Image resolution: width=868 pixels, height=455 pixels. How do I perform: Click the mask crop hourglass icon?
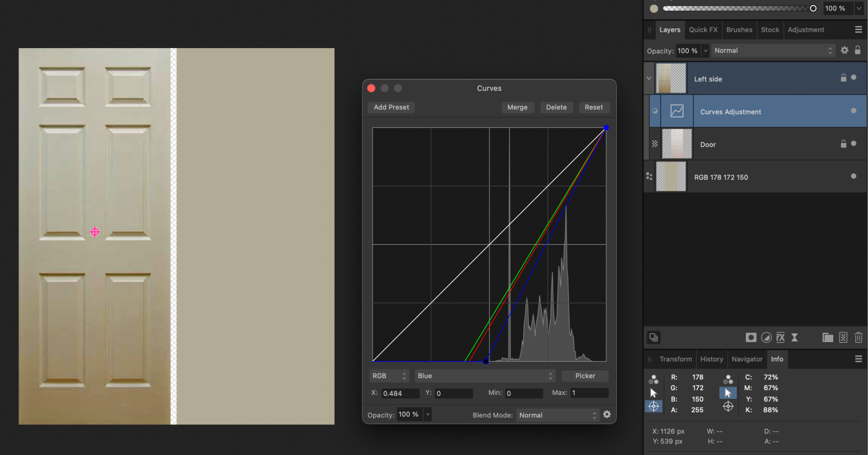click(x=794, y=337)
